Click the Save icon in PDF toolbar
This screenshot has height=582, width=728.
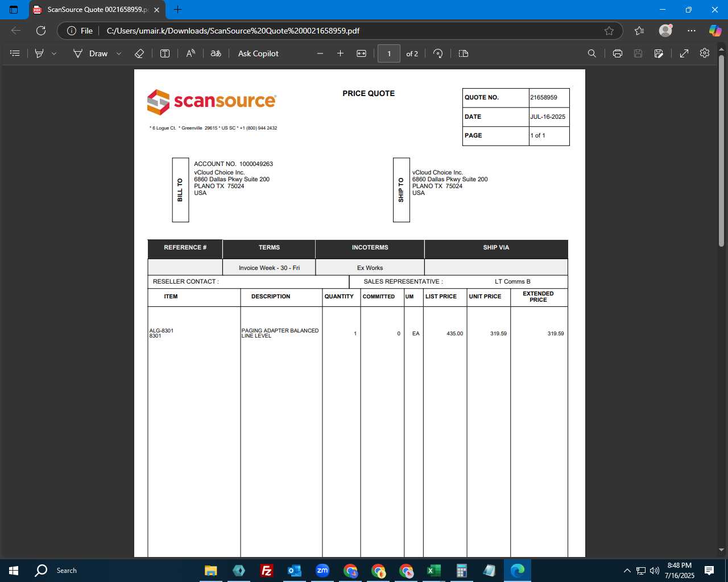click(x=638, y=53)
